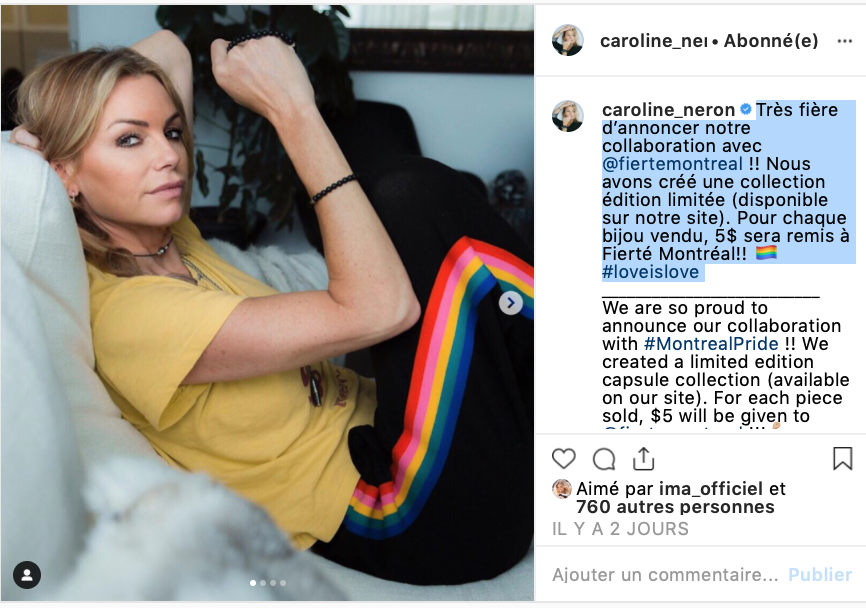Open the IL Y A 2 JOURS timestamp
The width and height of the screenshot is (866, 608).
[620, 529]
